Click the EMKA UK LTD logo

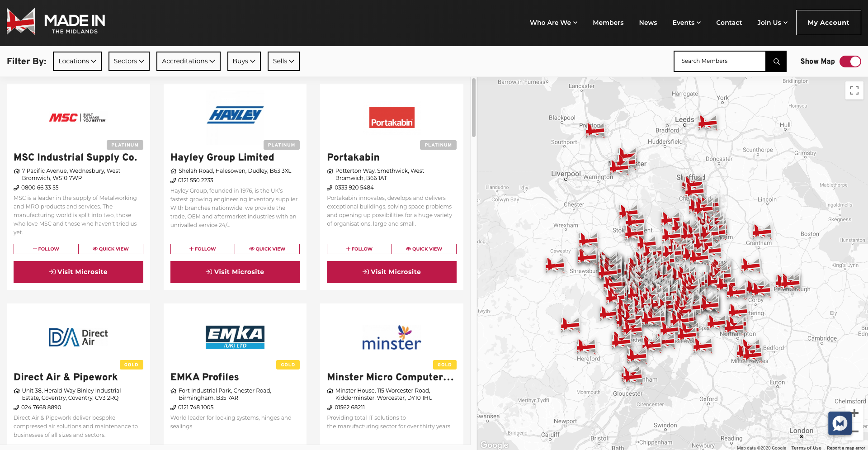click(x=235, y=337)
